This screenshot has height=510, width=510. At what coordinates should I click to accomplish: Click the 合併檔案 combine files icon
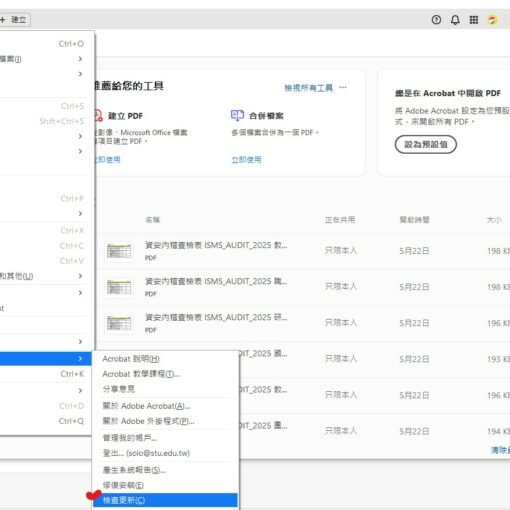[x=237, y=115]
